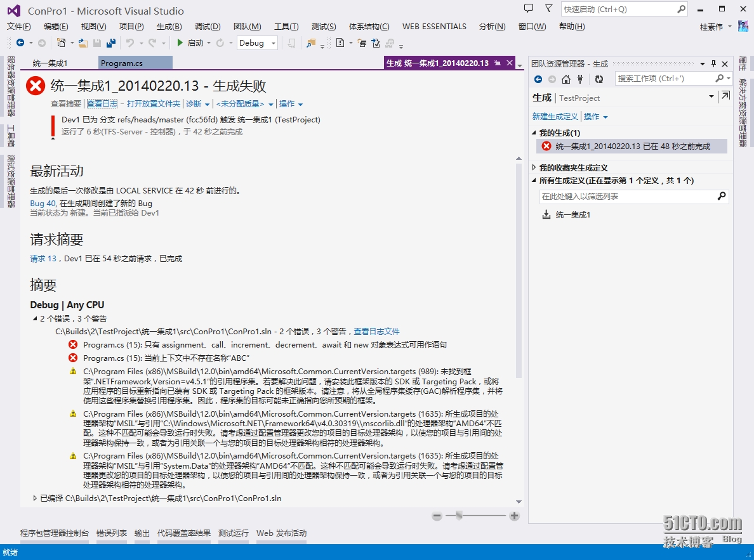This screenshot has height=560, width=754.
Task: Go to Team Explorer Home
Action: tap(566, 79)
